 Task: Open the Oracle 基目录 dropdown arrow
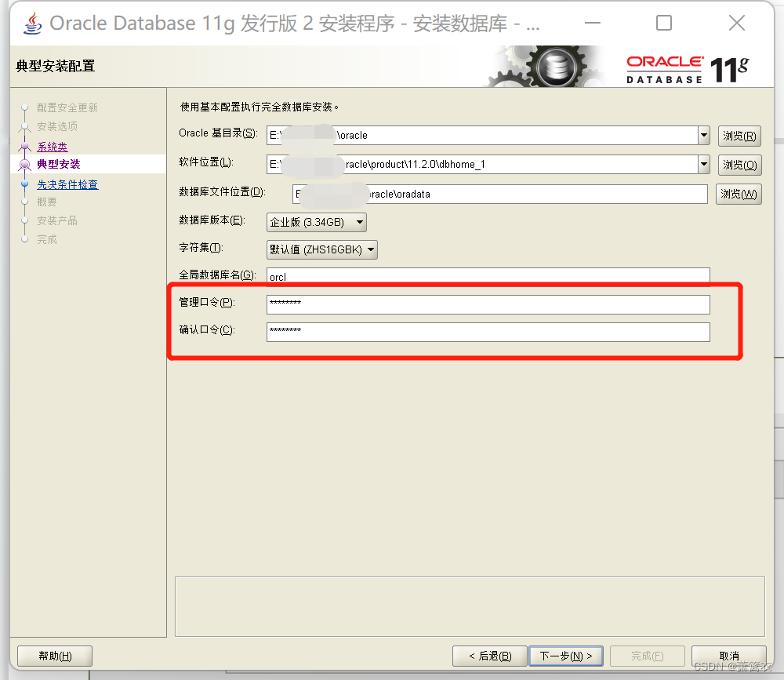click(704, 135)
